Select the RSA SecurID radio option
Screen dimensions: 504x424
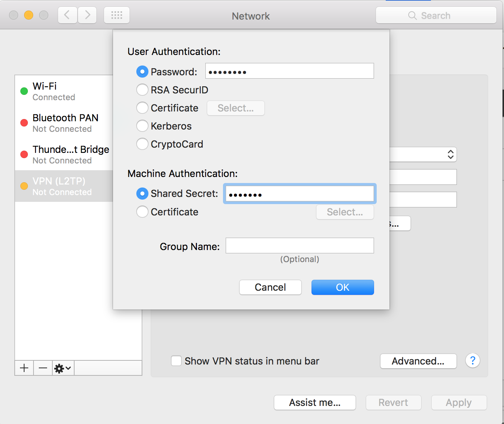pyautogui.click(x=142, y=90)
